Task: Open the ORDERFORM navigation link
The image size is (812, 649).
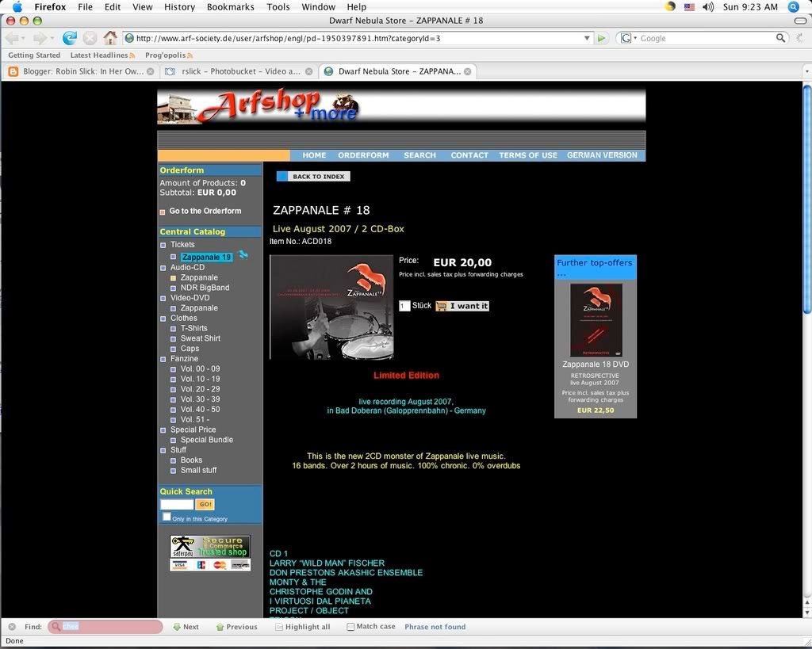Action: [363, 155]
